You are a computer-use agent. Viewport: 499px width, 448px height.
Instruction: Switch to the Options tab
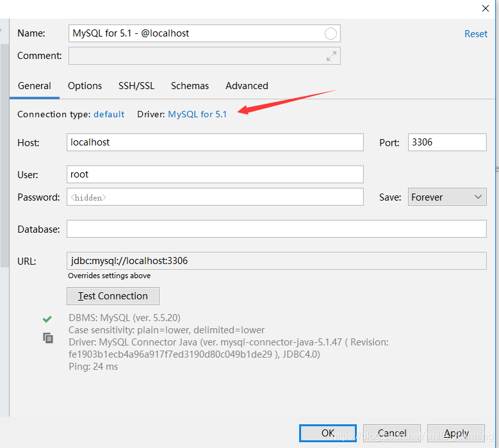[x=85, y=86]
